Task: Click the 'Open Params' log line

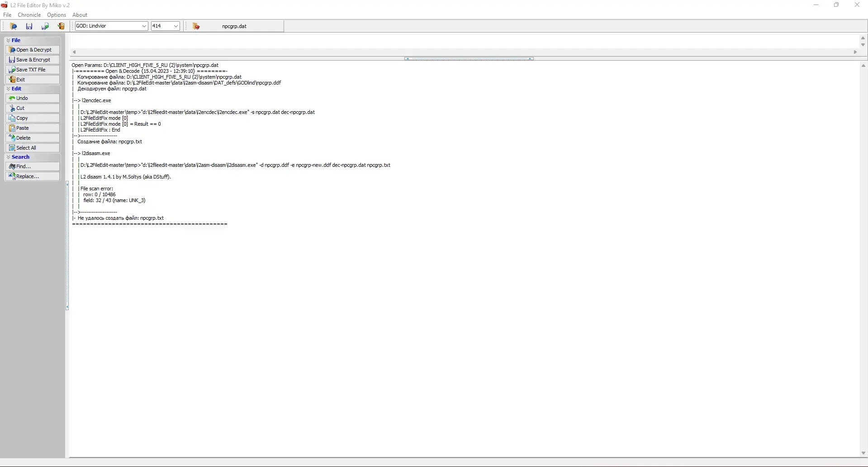Action: point(145,65)
